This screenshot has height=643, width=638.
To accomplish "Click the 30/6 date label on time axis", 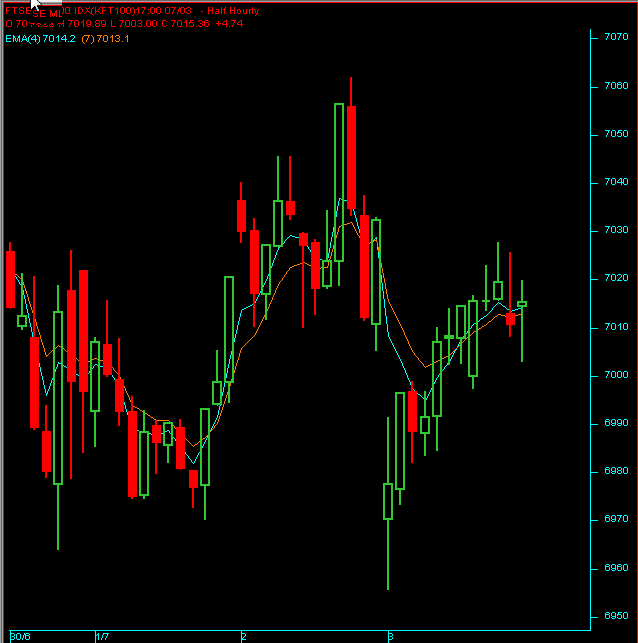I will coord(20,637).
